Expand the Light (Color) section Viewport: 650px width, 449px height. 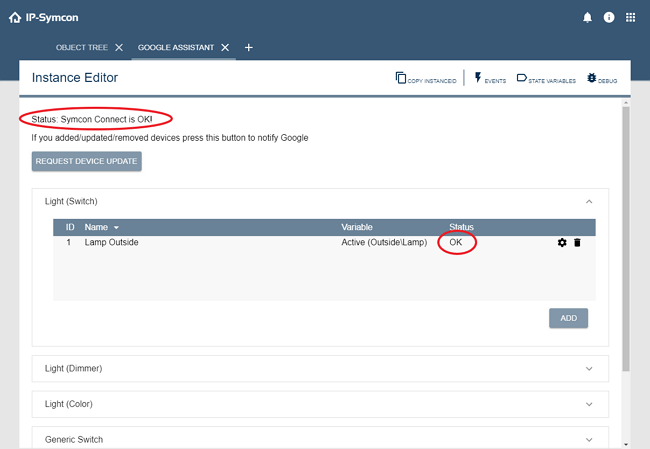(588, 404)
